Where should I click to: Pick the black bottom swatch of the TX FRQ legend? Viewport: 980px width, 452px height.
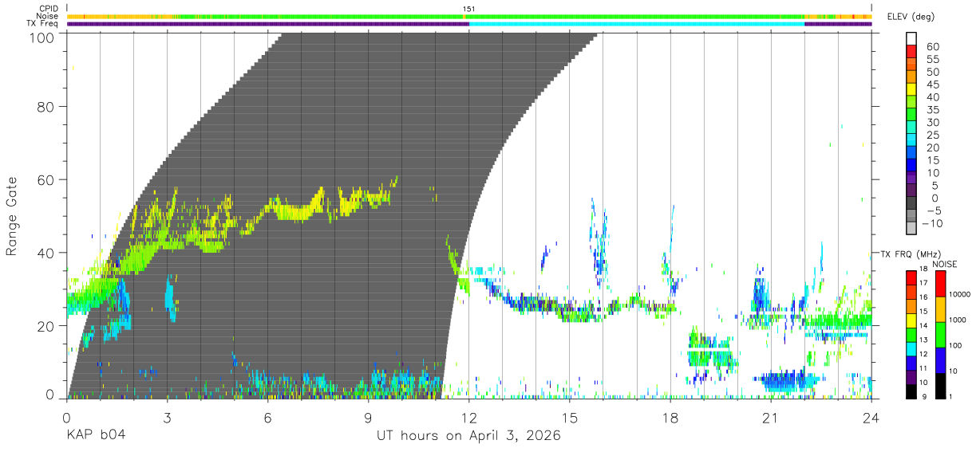911,391
